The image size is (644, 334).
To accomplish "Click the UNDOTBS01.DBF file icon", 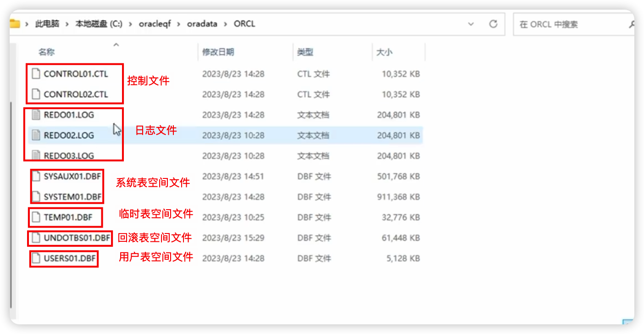I will pos(36,238).
